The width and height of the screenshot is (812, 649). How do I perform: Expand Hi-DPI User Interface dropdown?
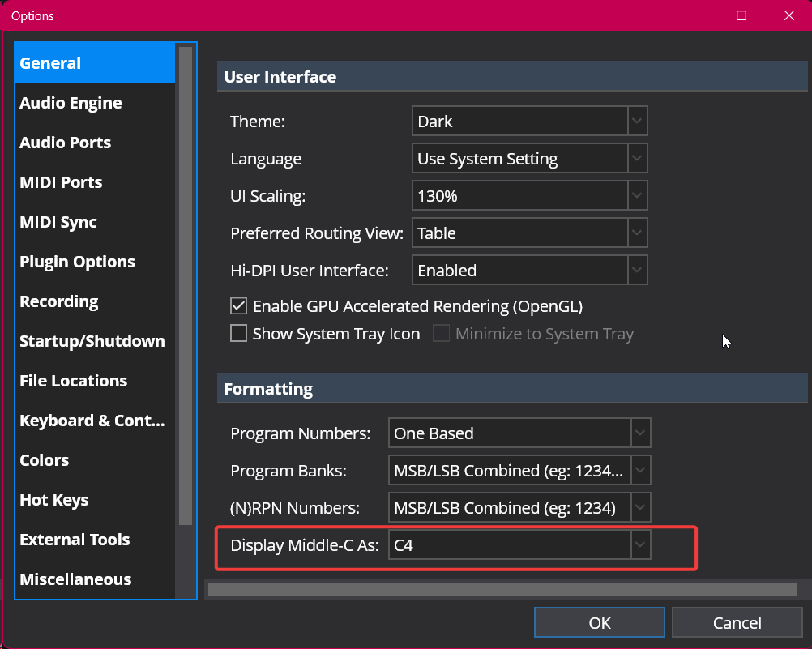click(529, 271)
